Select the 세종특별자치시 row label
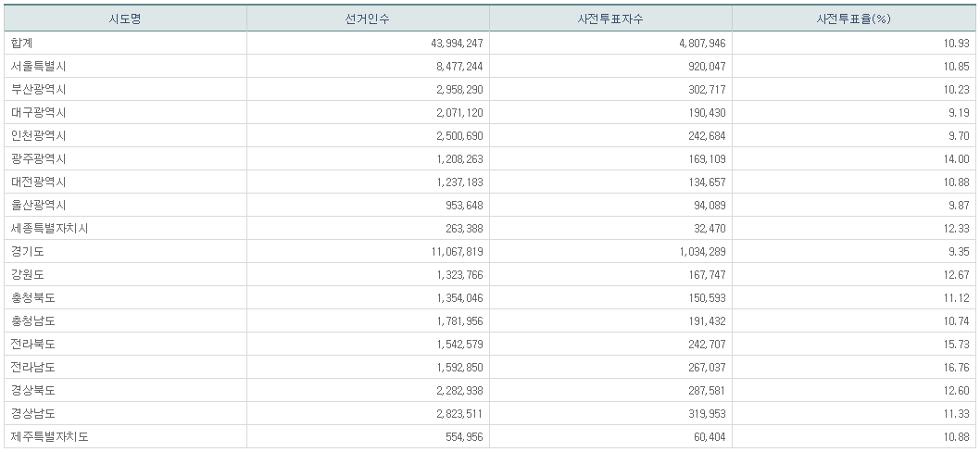 coord(49,228)
